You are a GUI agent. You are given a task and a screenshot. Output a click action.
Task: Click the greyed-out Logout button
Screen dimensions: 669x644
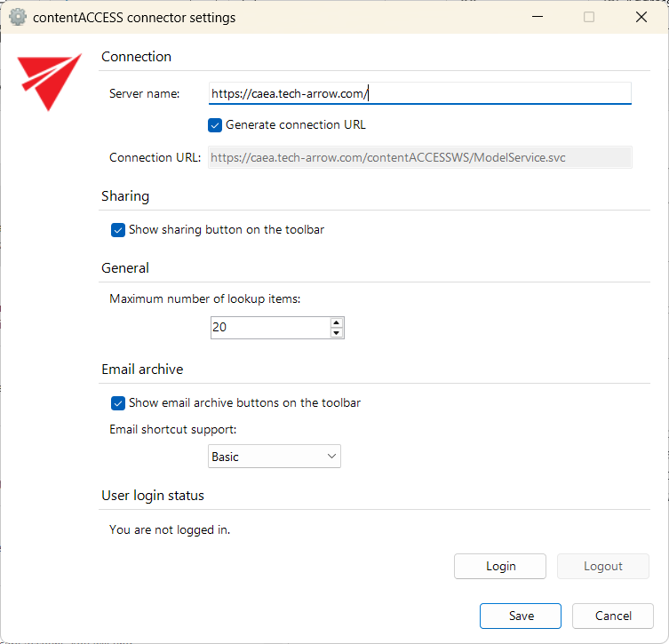point(602,567)
